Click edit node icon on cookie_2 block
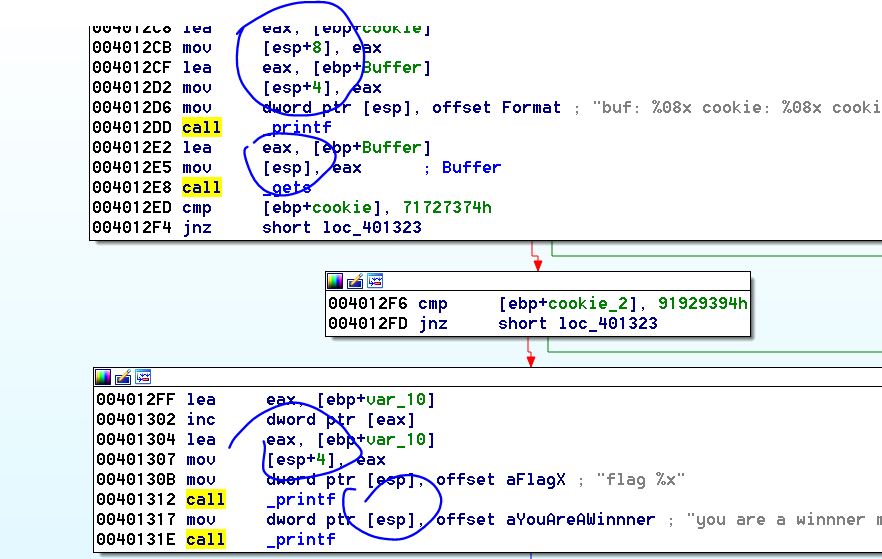Screen dimensions: 882x559 355,281
